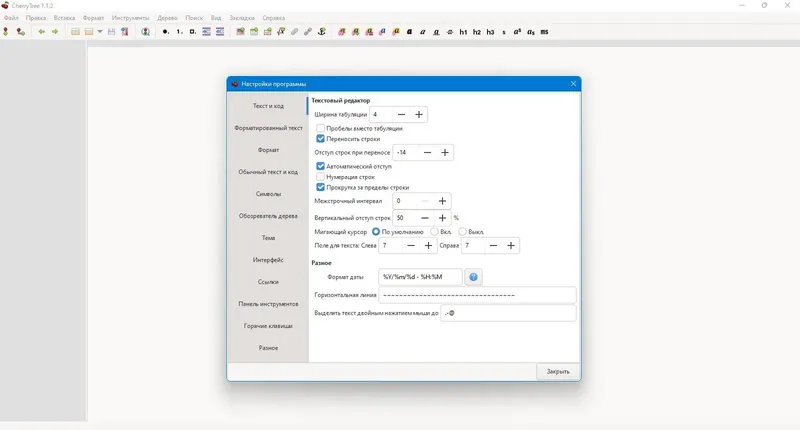Screen dimensions: 800x430
Task: Go forward with the right green arrow
Action: pos(55,32)
